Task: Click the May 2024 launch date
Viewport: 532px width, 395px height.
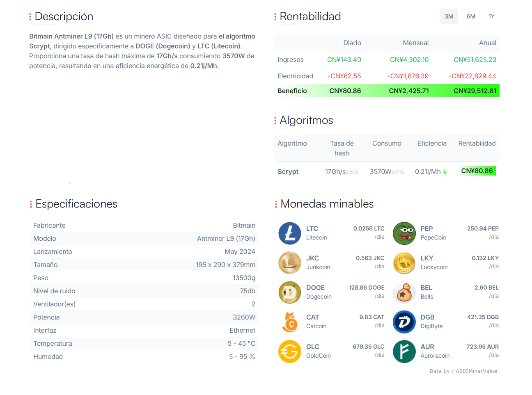Action: (x=240, y=251)
